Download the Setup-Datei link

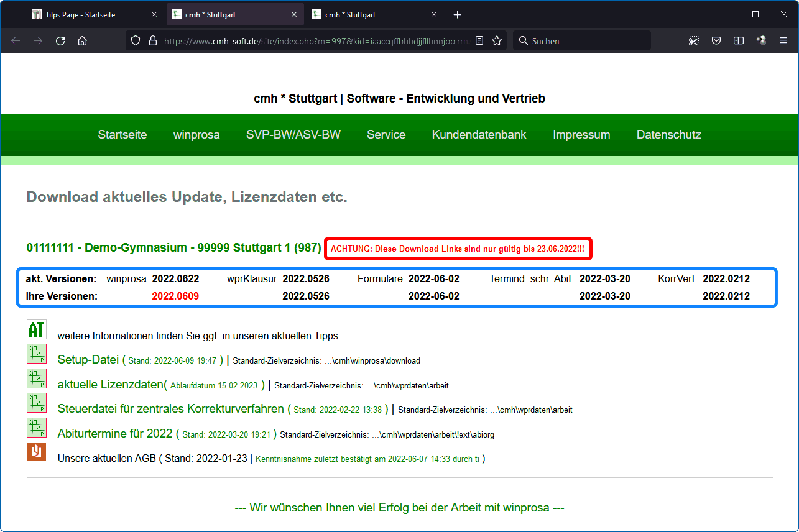(88, 360)
